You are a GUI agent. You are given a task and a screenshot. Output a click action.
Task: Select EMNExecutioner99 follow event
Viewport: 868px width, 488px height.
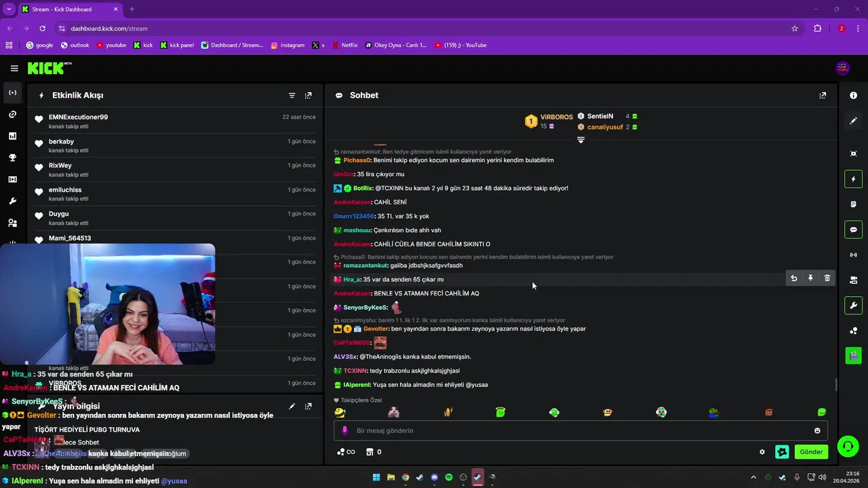coord(175,121)
